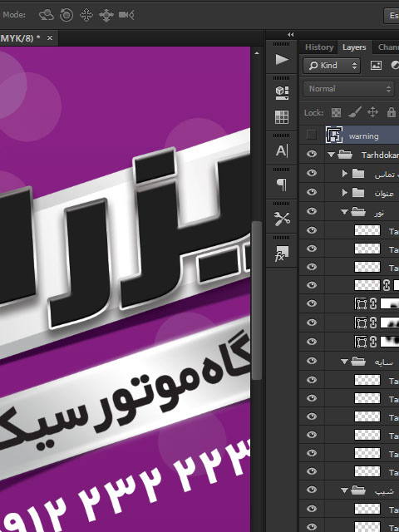The image size is (399, 532).
Task: Hide the شیب group eye icon
Action: 312,490
